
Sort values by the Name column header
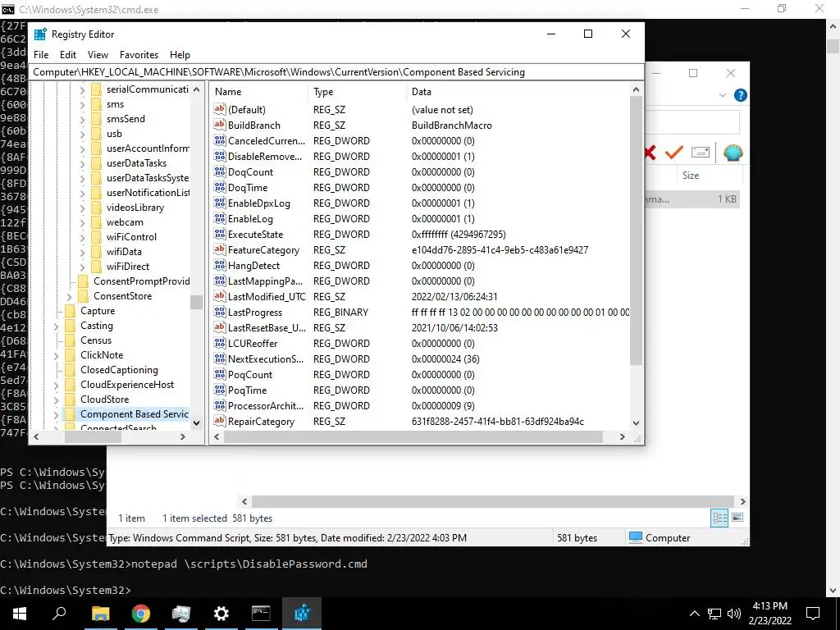[x=259, y=92]
